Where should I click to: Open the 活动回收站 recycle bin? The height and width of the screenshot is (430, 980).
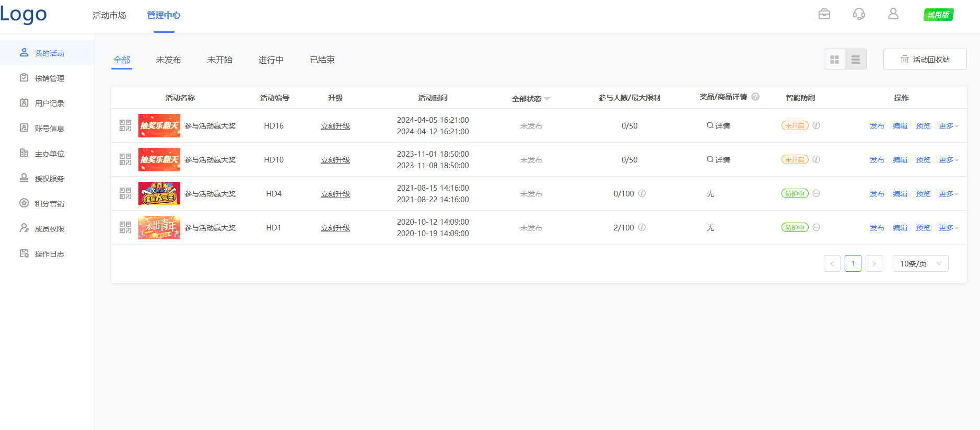click(x=925, y=60)
